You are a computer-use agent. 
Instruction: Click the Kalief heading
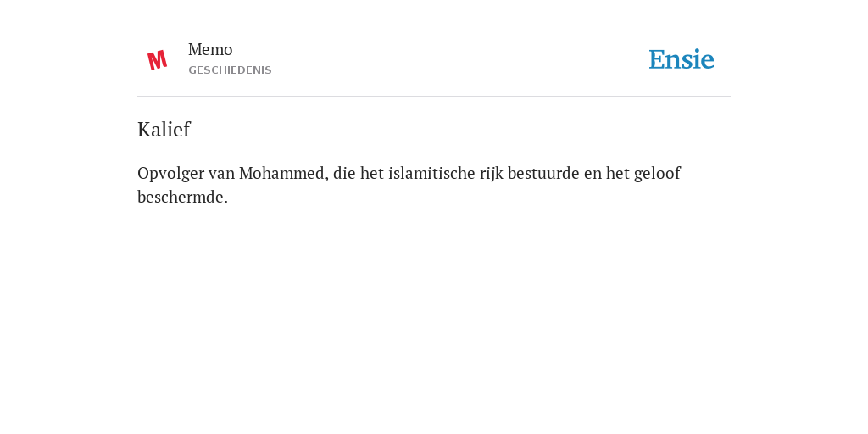coord(164,130)
